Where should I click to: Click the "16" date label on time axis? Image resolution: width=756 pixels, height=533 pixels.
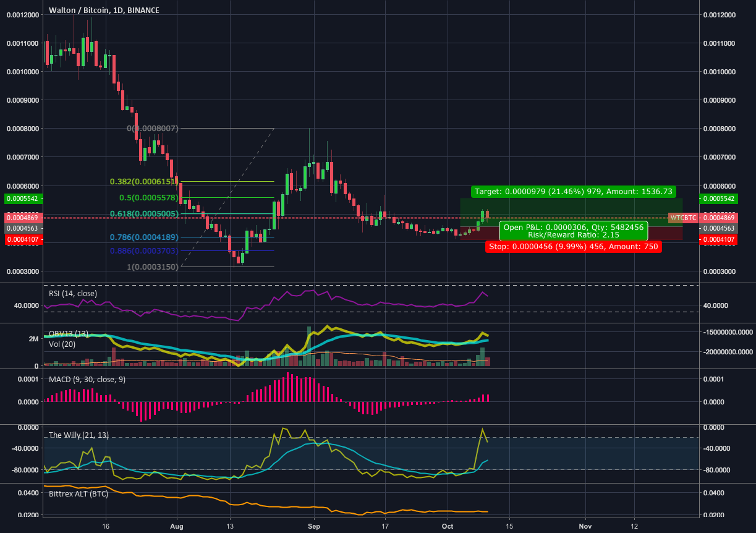106,526
